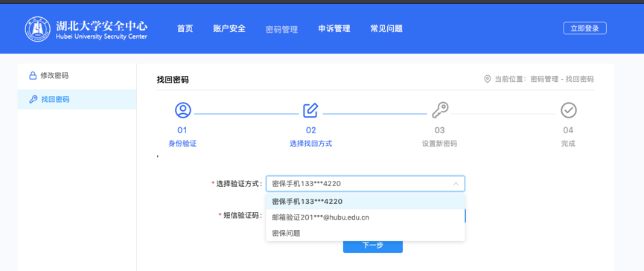Open 密码管理 navigation item

[281, 29]
